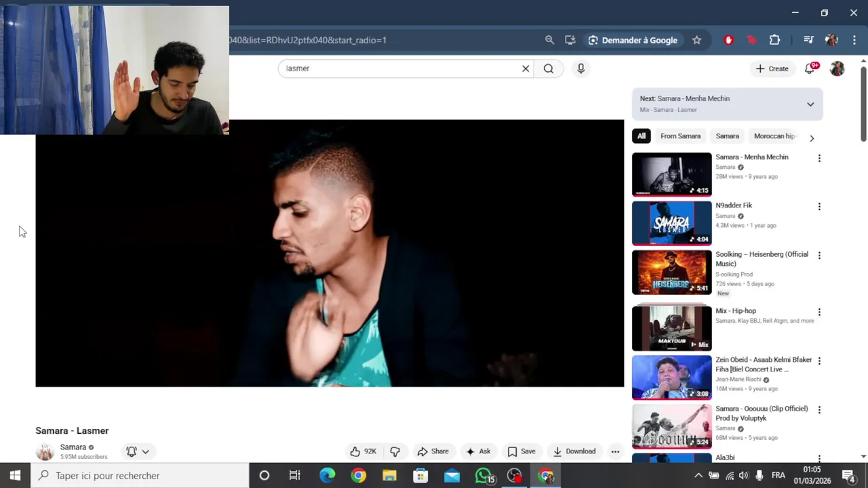This screenshot has width=868, height=488.
Task: Open Mix - Hip-hop playlist thumbnail
Action: point(672,329)
